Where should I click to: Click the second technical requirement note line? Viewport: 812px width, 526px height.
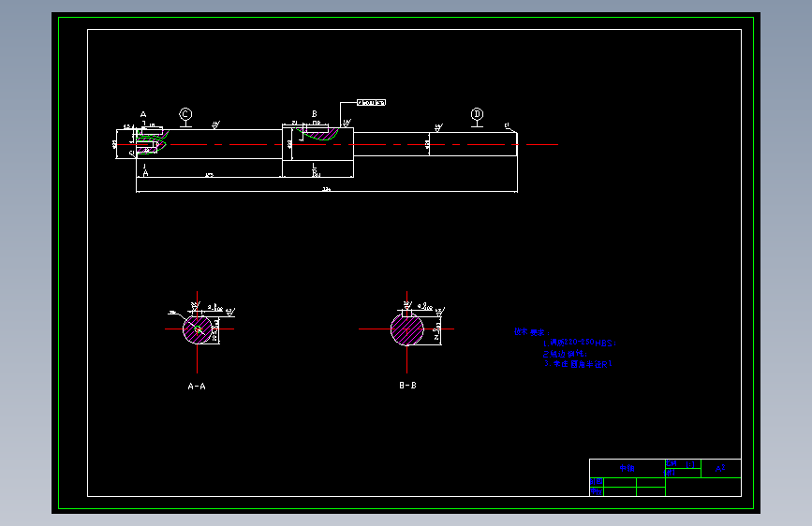pyautogui.click(x=565, y=354)
